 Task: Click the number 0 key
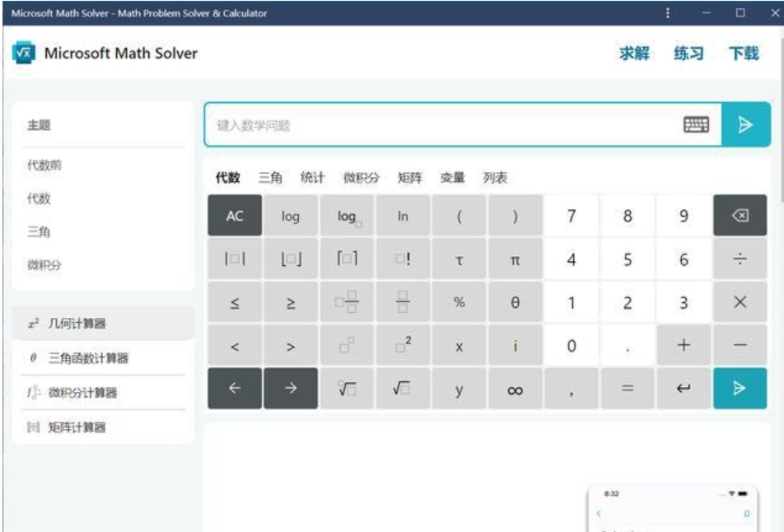click(572, 346)
